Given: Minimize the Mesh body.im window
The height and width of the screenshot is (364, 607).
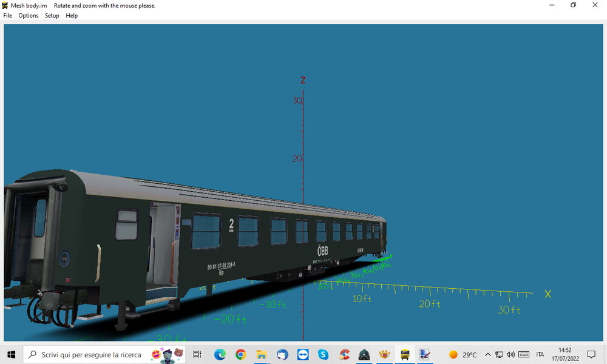Looking at the screenshot, I should pyautogui.click(x=552, y=5).
